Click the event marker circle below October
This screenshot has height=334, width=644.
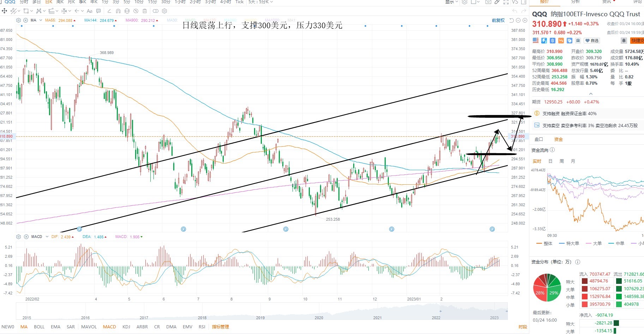point(286,229)
